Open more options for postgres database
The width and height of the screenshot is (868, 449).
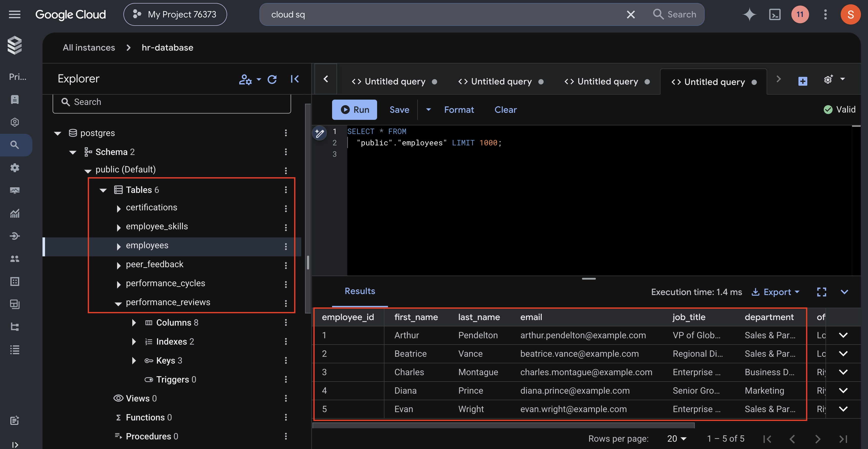(x=286, y=133)
